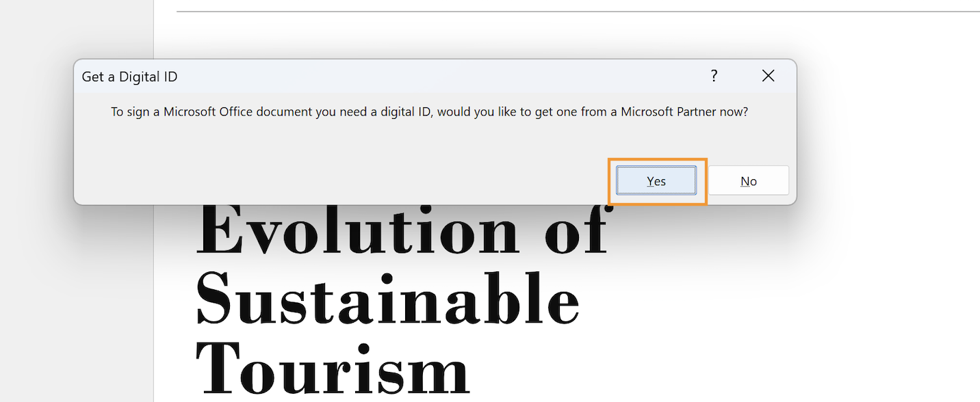Place the cursor just before "Sustainable"
The width and height of the screenshot is (980, 402).
coord(195,299)
